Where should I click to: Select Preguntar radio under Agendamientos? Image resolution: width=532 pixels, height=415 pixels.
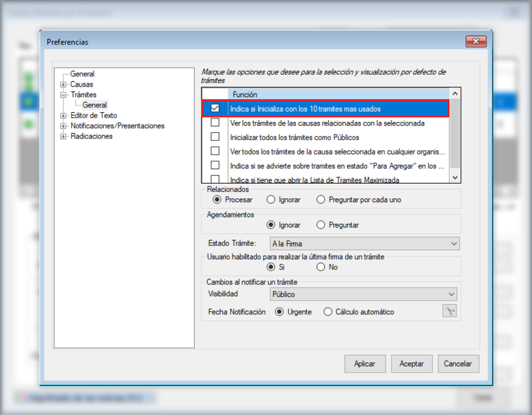(x=321, y=224)
